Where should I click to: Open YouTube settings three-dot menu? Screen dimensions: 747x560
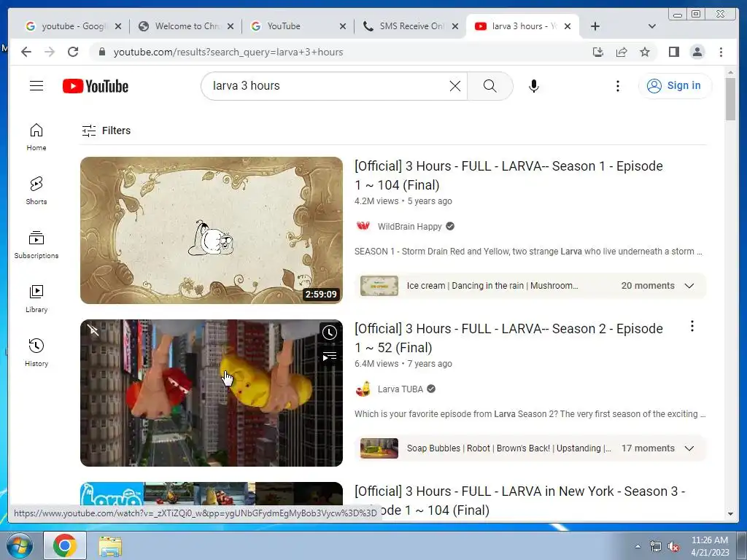coord(617,86)
